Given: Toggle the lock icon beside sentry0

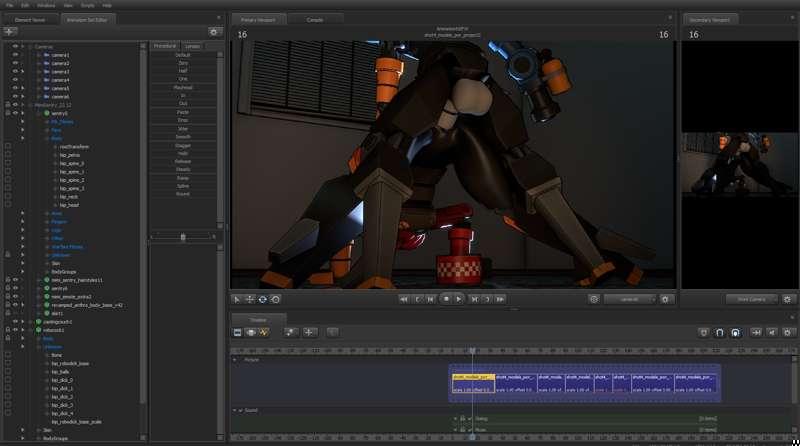Looking at the screenshot, I should 8,113.
